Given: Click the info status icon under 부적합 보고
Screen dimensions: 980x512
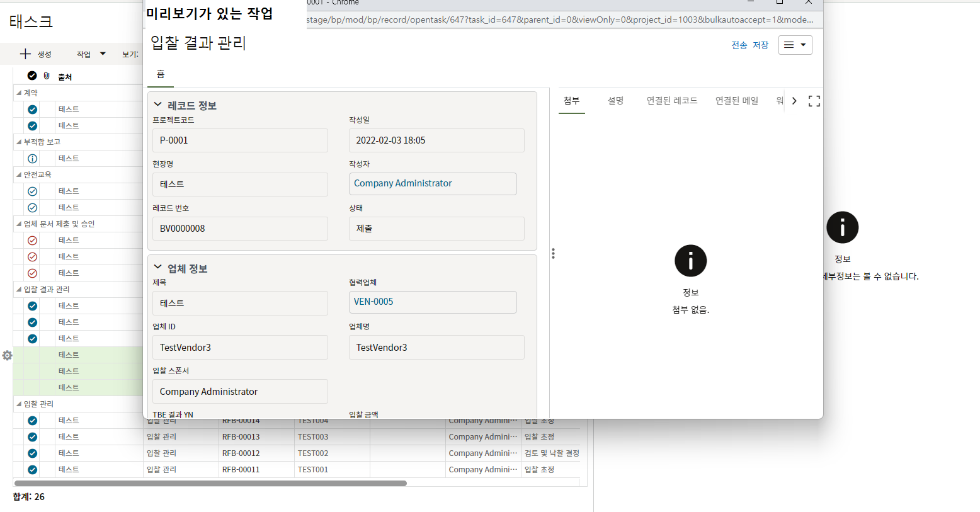Looking at the screenshot, I should [x=32, y=159].
